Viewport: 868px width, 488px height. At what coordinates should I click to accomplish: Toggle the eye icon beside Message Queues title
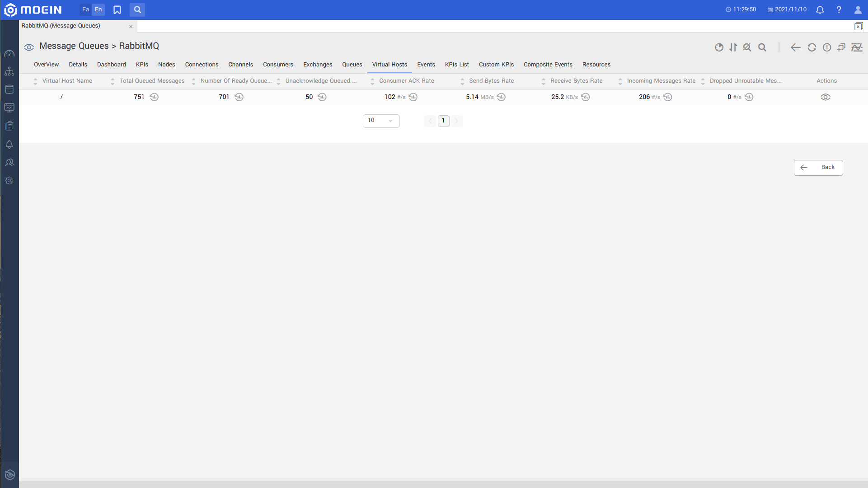(29, 47)
